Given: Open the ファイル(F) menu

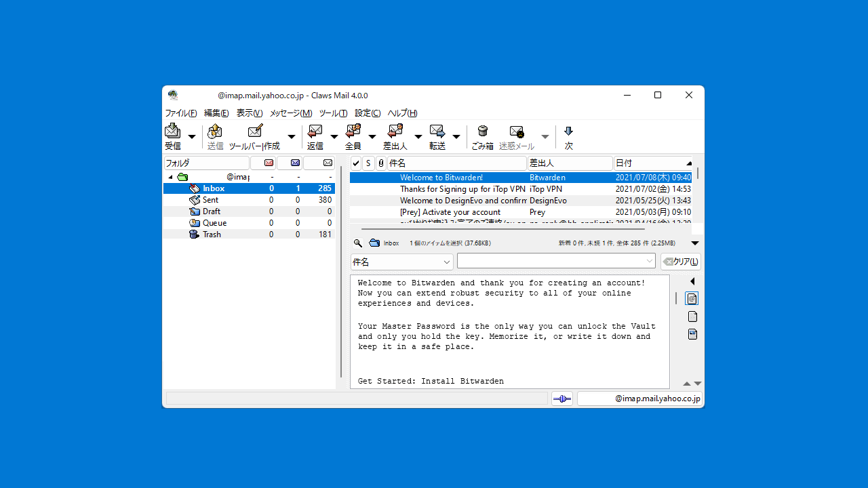Looking at the screenshot, I should pos(180,113).
